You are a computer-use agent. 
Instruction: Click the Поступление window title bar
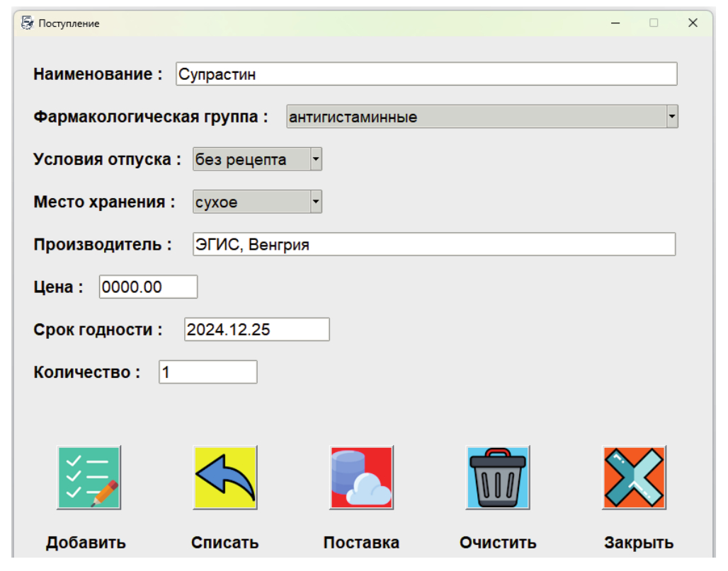coord(319,23)
